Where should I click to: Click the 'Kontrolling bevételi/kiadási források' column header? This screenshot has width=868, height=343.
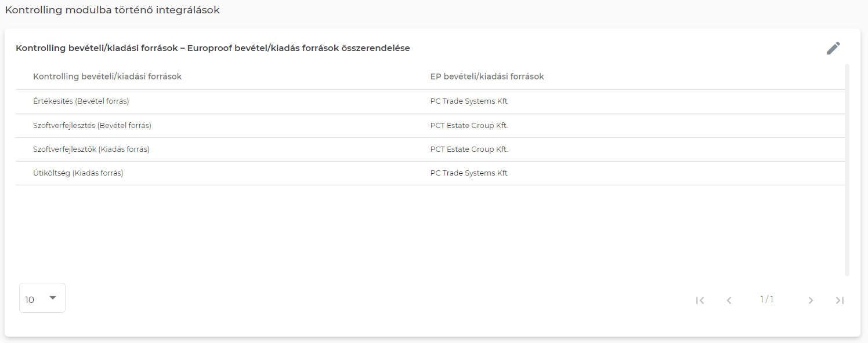107,76
